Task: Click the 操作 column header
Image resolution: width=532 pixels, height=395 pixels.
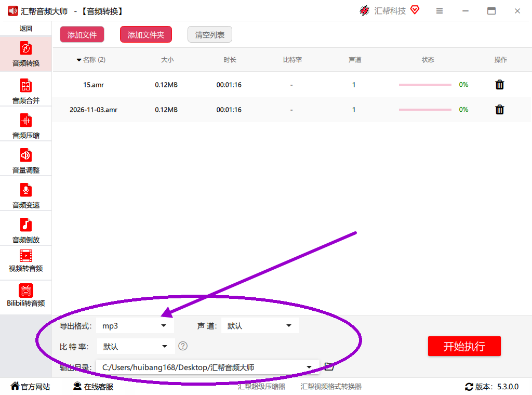Action: (500, 60)
